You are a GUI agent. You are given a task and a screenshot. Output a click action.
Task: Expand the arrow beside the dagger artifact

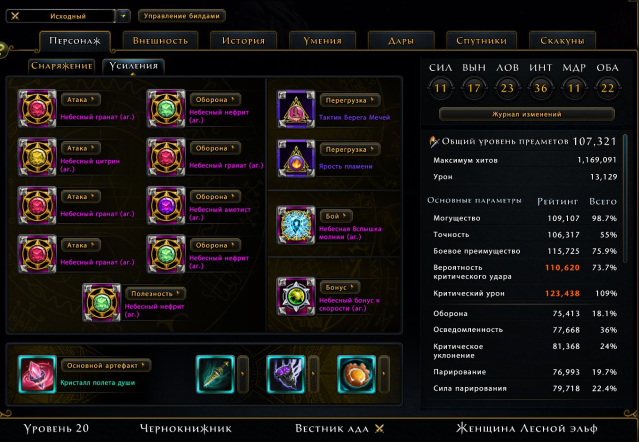[x=242, y=374]
